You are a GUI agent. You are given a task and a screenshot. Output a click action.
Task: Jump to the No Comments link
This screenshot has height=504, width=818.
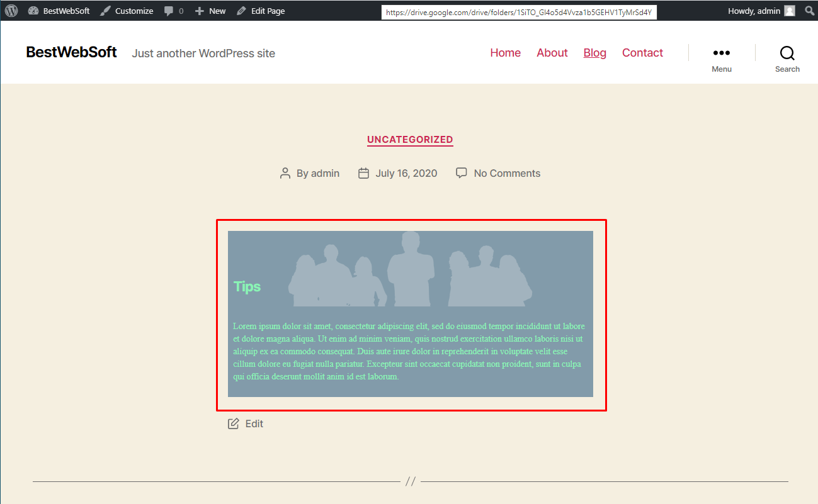point(507,173)
